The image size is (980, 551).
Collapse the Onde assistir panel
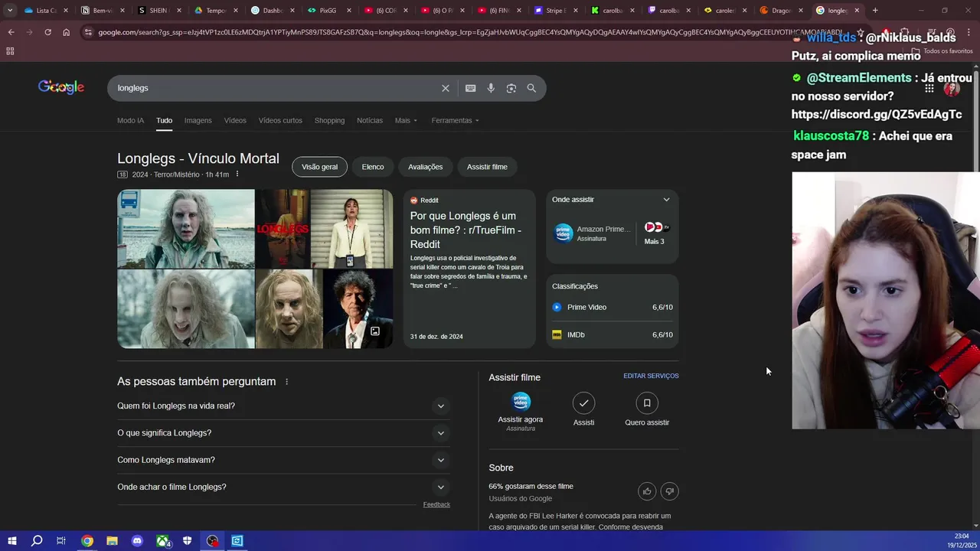[x=666, y=200]
